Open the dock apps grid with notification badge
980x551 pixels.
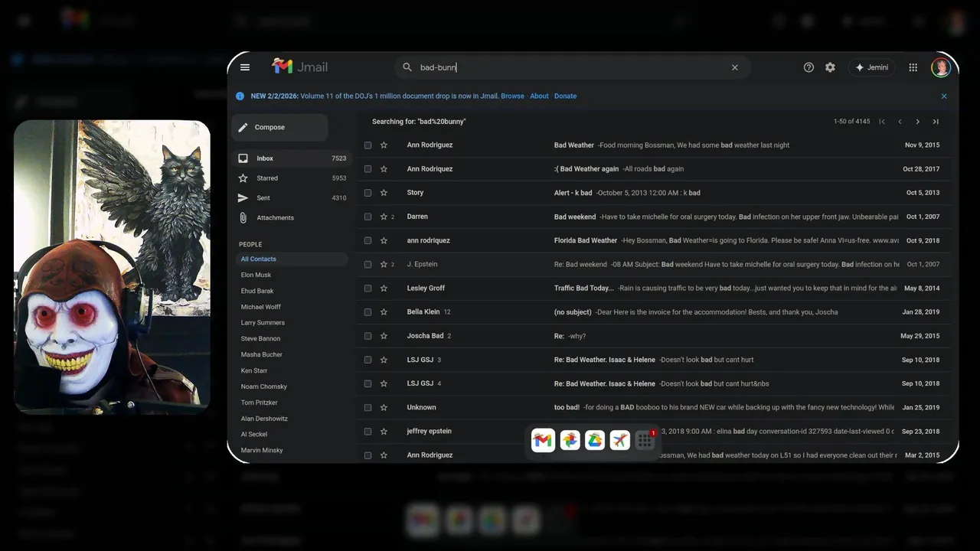tap(645, 440)
